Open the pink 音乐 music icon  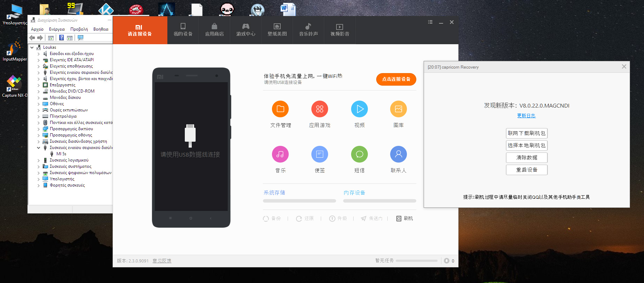pyautogui.click(x=280, y=154)
